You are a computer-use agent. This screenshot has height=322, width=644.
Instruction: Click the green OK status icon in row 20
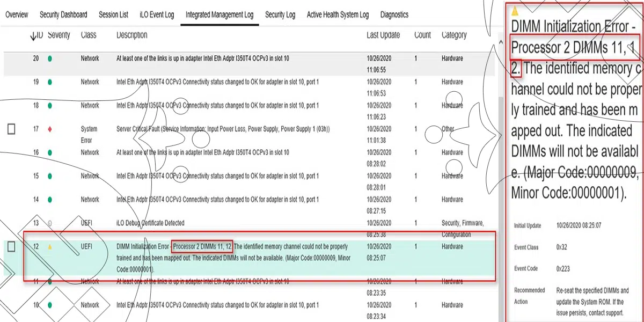(x=50, y=58)
